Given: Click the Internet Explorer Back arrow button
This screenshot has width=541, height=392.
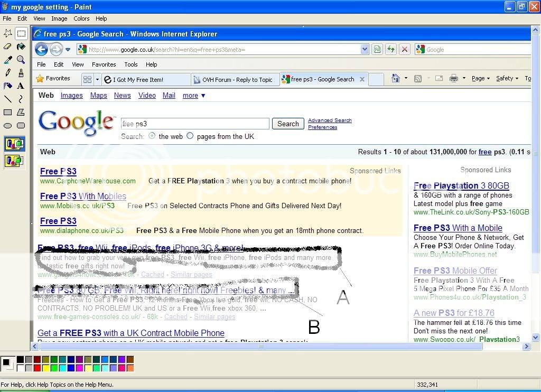Looking at the screenshot, I should (x=41, y=50).
